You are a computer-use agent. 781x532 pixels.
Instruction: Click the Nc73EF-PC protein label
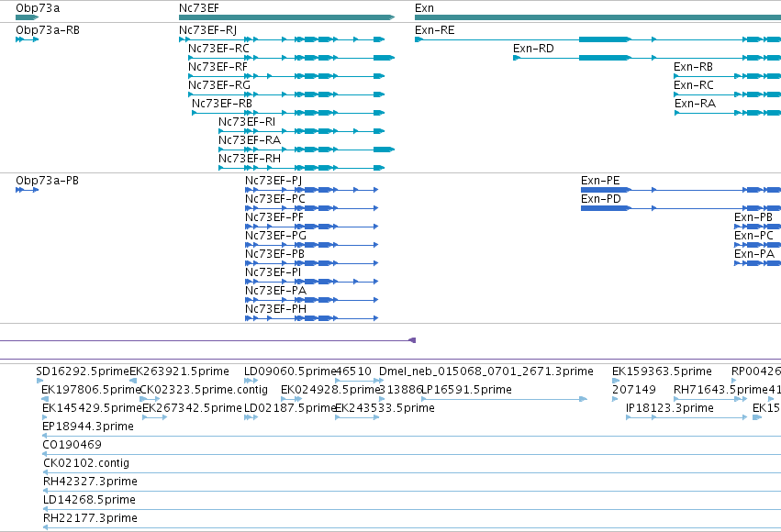pos(275,199)
